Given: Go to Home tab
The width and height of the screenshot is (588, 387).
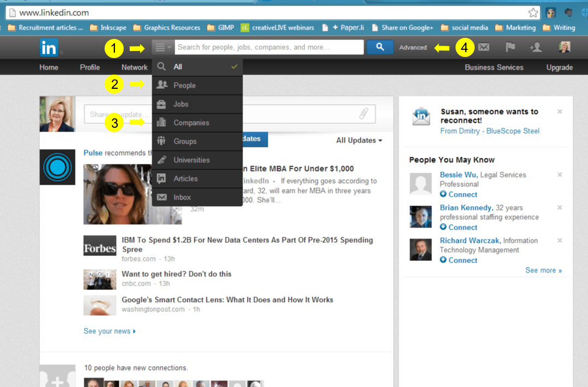Looking at the screenshot, I should click(49, 67).
